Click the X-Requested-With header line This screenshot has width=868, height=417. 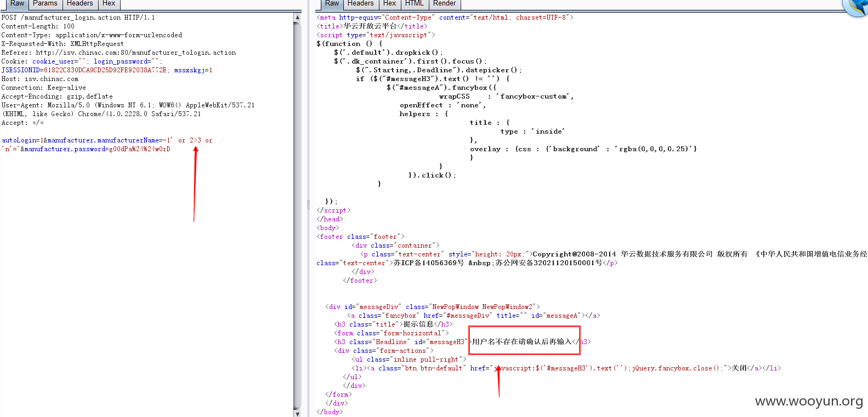point(63,44)
